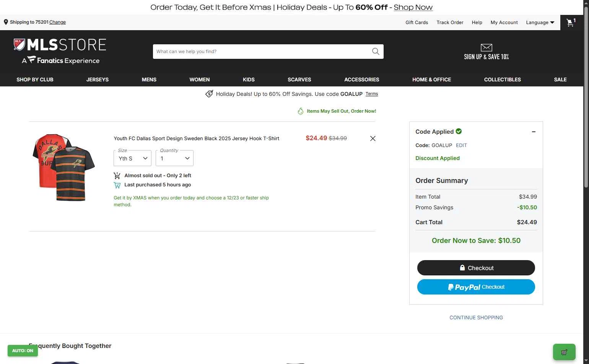Screen dimensions: 589x364
Task: Click the MLS Store logo
Action: [x=60, y=45]
